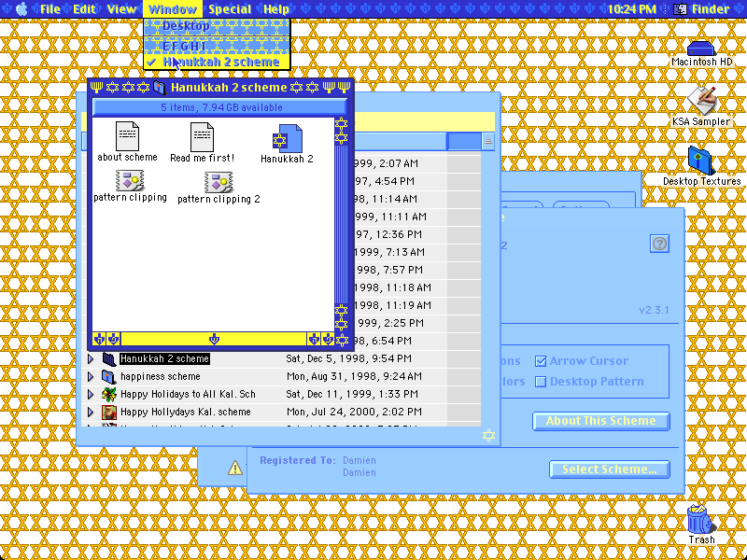Close the open Window menu title
This screenshot has height=560, width=747.
173,9
